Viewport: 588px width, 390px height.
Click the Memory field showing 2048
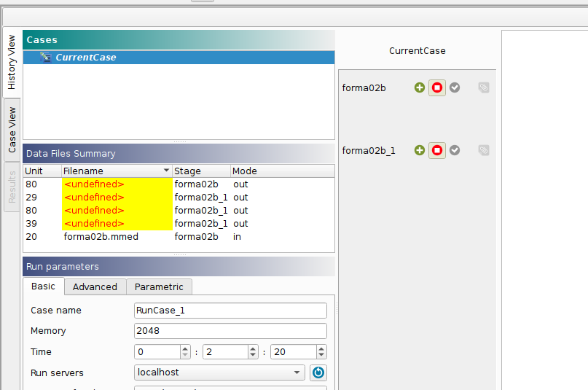pos(230,331)
